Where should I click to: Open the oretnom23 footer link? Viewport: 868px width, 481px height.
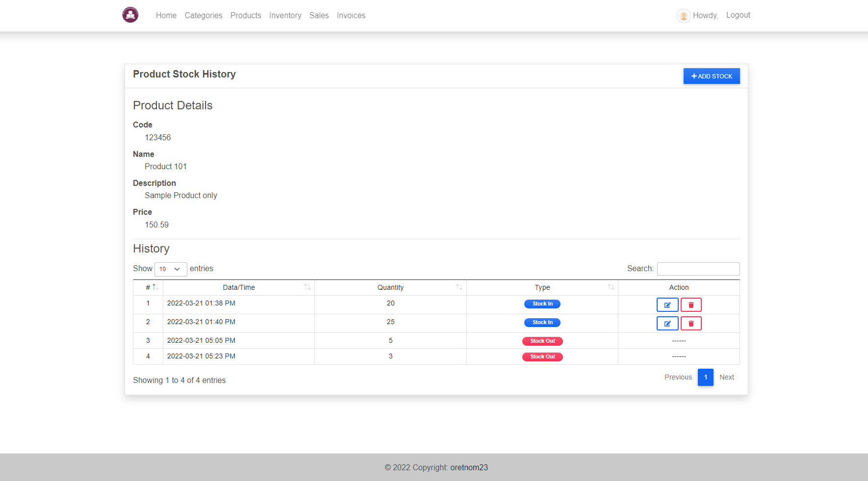point(469,467)
